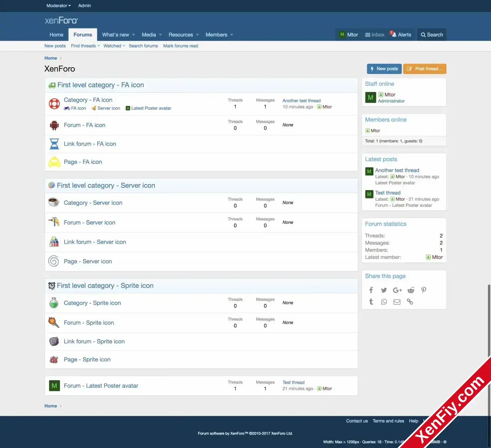Open First level category - Sprite icon heading

click(105, 286)
